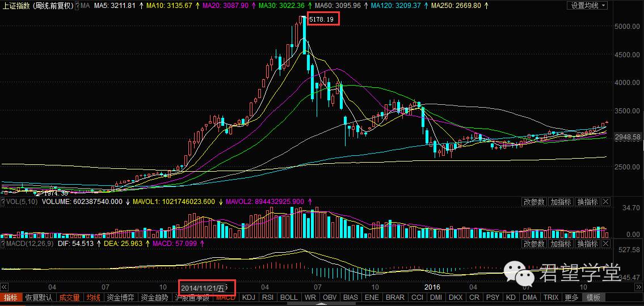
Task: Click 加指标 in the MACD panel
Action: [x=560, y=244]
